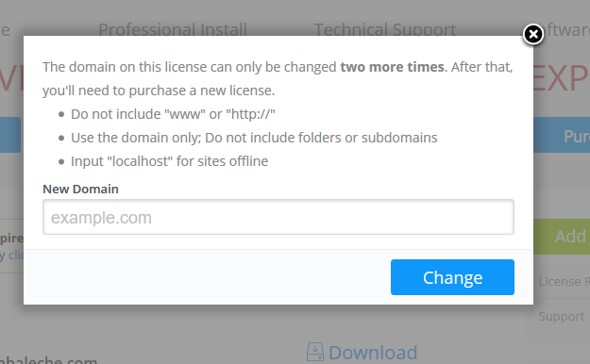Click the partially visible blue Purchase button
This screenshot has height=364, width=590.
562,135
